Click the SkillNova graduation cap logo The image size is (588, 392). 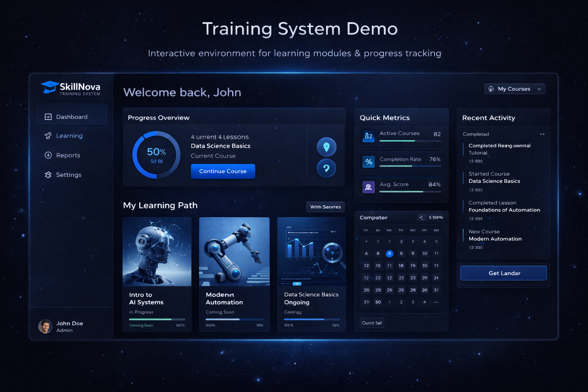pyautogui.click(x=50, y=87)
